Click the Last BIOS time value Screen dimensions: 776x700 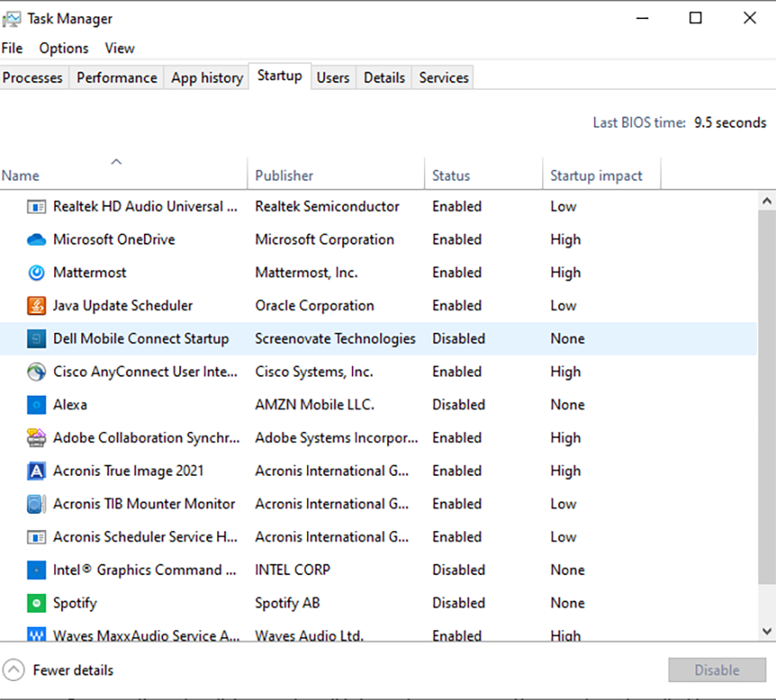[x=730, y=122]
